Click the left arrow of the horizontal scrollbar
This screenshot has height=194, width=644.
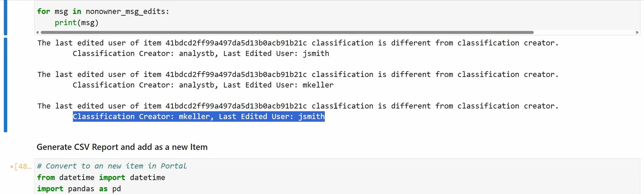click(38, 32)
